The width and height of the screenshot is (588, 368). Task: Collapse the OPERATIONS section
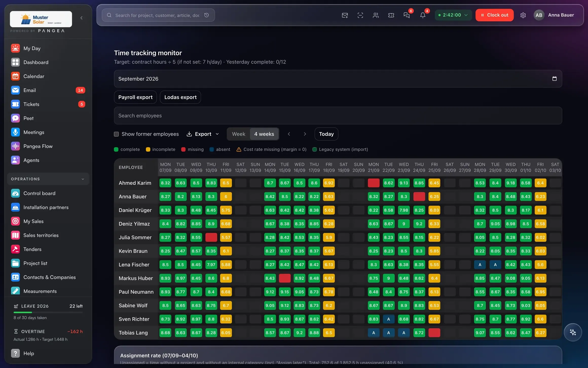(48, 179)
